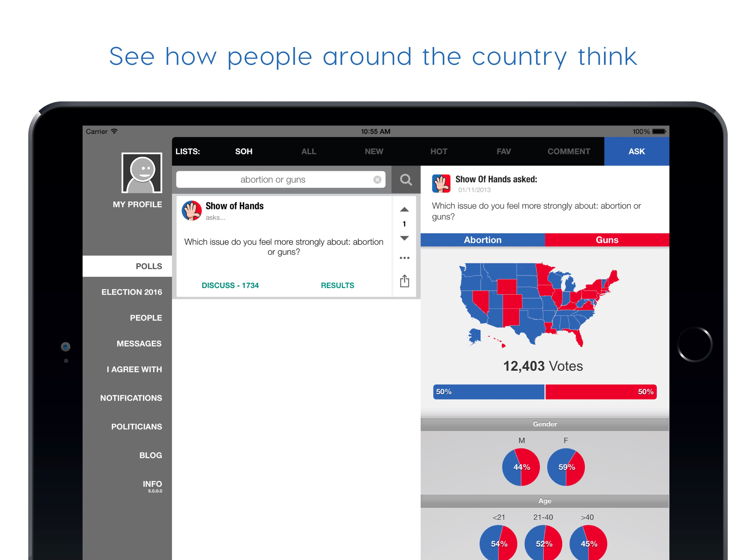Tap the Gender section header

click(x=545, y=424)
